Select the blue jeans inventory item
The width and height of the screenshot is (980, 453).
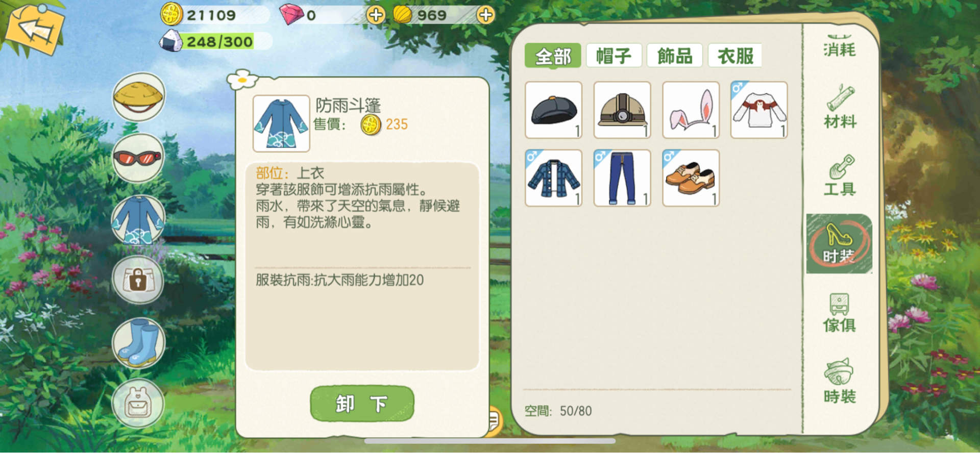(x=622, y=178)
